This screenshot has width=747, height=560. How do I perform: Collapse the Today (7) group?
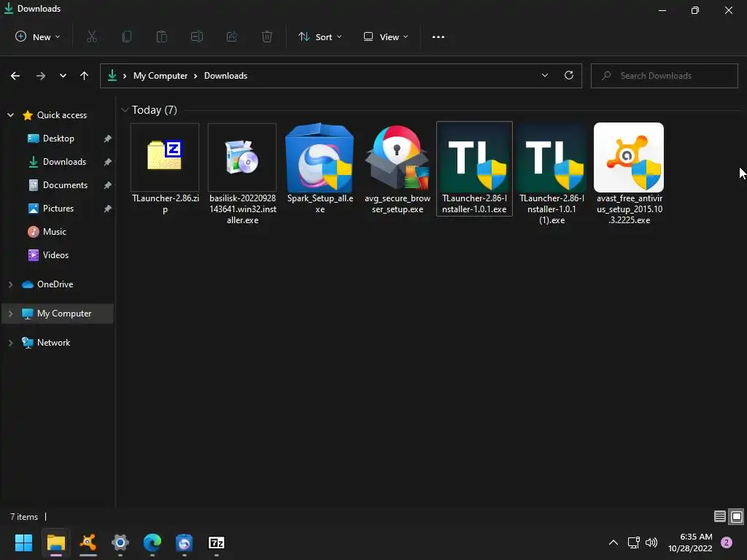point(125,110)
